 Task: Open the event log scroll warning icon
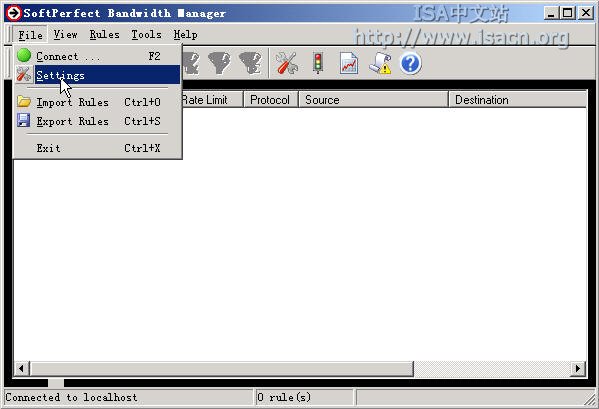pyautogui.click(x=380, y=63)
